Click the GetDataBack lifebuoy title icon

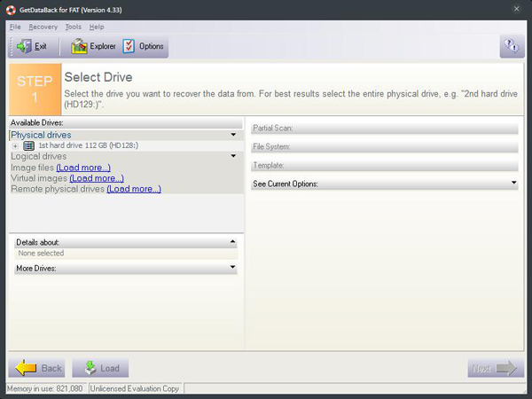click(11, 10)
